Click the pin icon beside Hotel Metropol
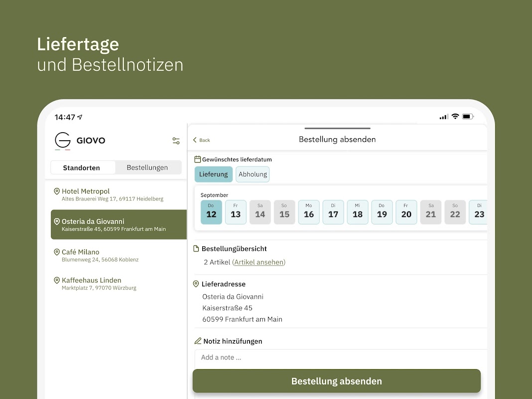 pyautogui.click(x=57, y=191)
